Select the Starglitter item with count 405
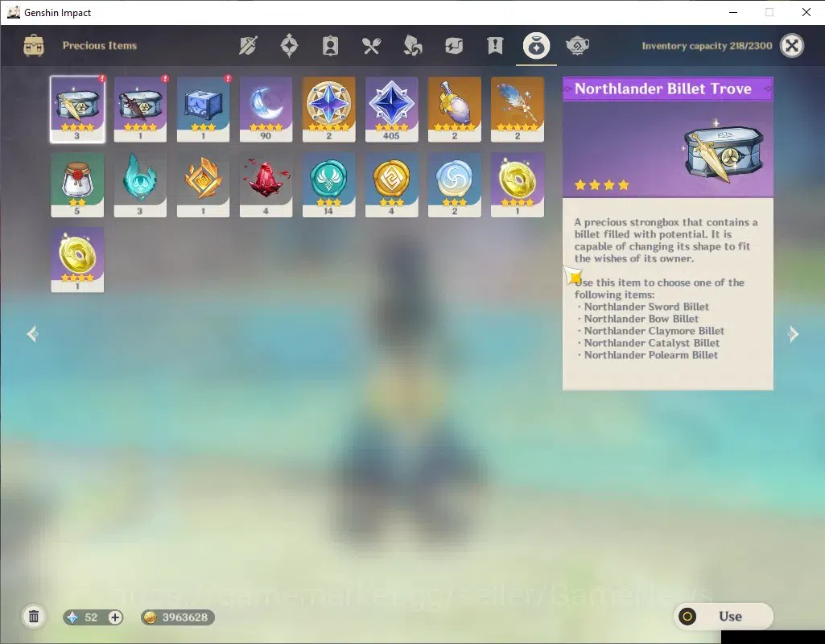Image resolution: width=825 pixels, height=644 pixels. click(391, 109)
